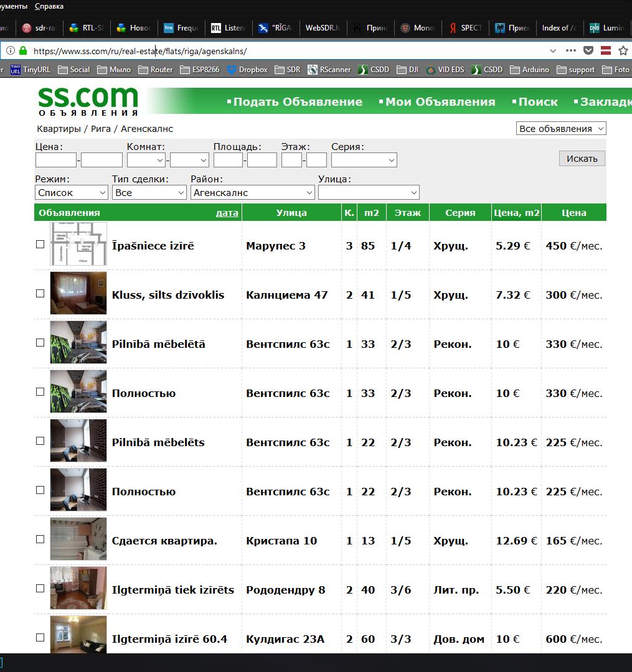
Task: Open the Справка menu
Action: pyautogui.click(x=49, y=6)
